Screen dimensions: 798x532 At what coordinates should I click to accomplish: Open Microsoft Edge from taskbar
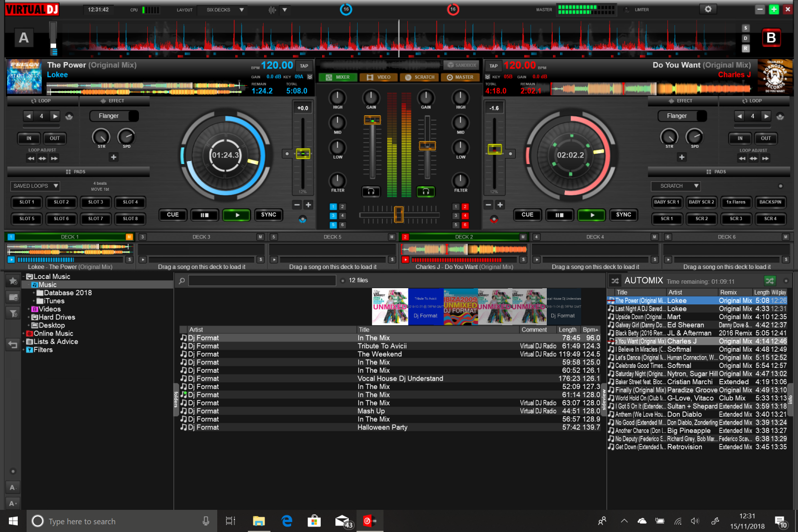coord(287,521)
